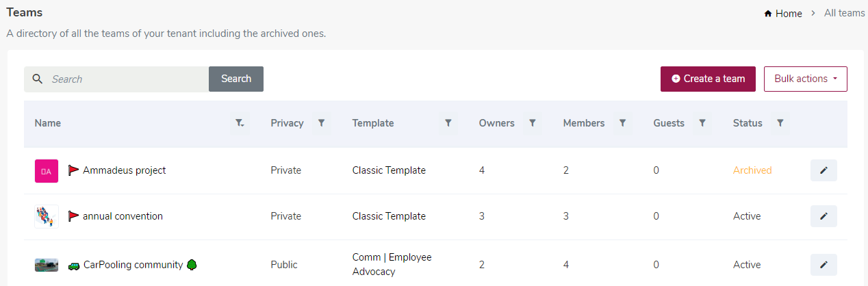Sort by the Template column header
868x286 pixels.
[373, 123]
